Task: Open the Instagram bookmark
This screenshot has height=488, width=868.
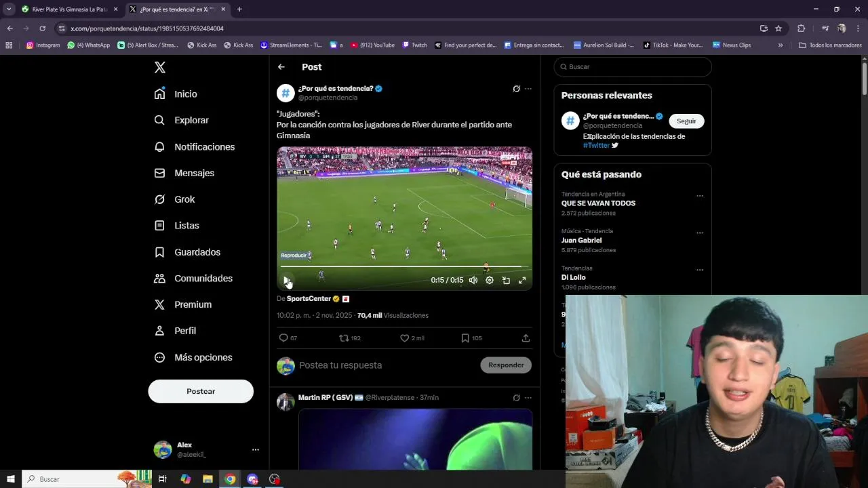Action: coord(43,45)
